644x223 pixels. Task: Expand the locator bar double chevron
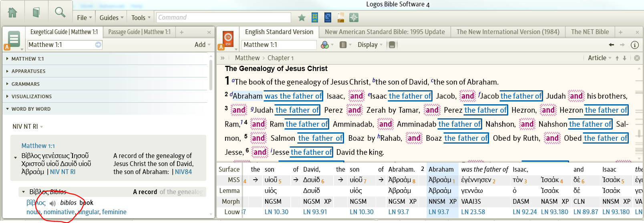click(x=223, y=58)
